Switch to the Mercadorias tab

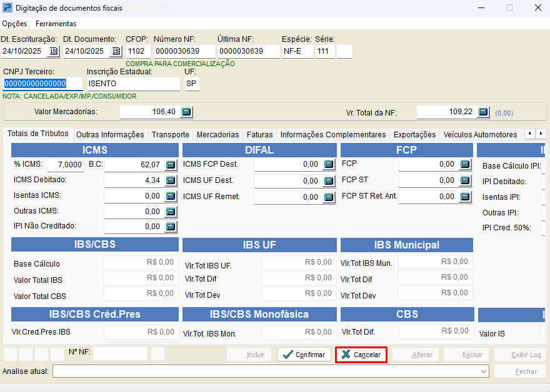[217, 134]
